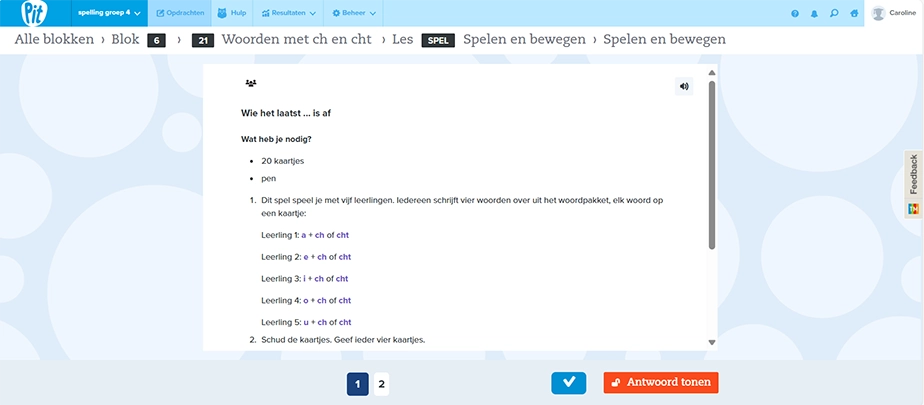This screenshot has width=924, height=405.
Task: Click the group people icon
Action: (251, 83)
